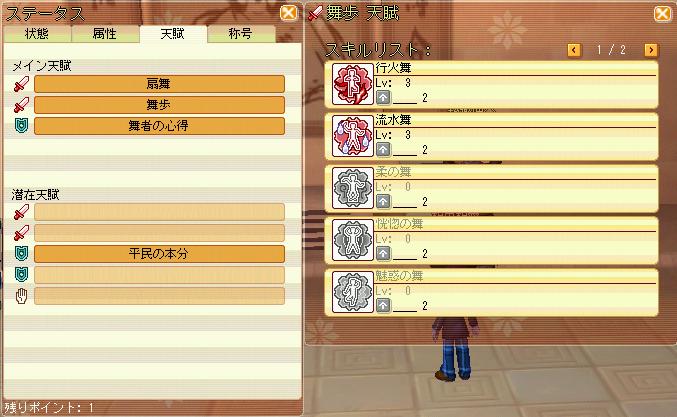Open the 称号 tab
Screen dimensions: 677x417
tap(241, 34)
